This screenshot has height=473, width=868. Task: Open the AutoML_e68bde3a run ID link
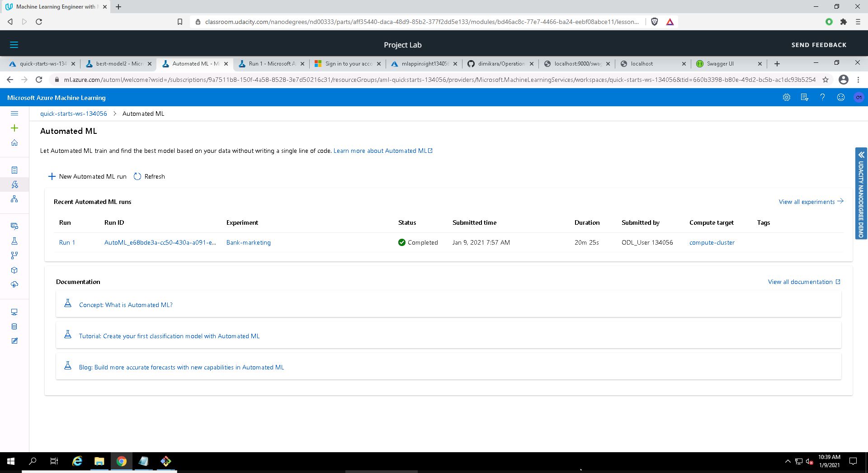click(x=160, y=242)
